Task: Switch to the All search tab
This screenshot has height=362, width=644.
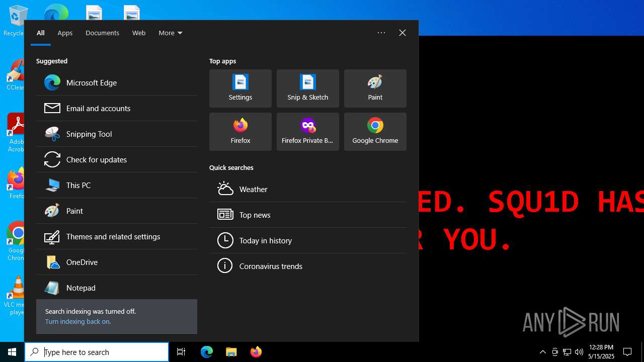Action: click(41, 33)
